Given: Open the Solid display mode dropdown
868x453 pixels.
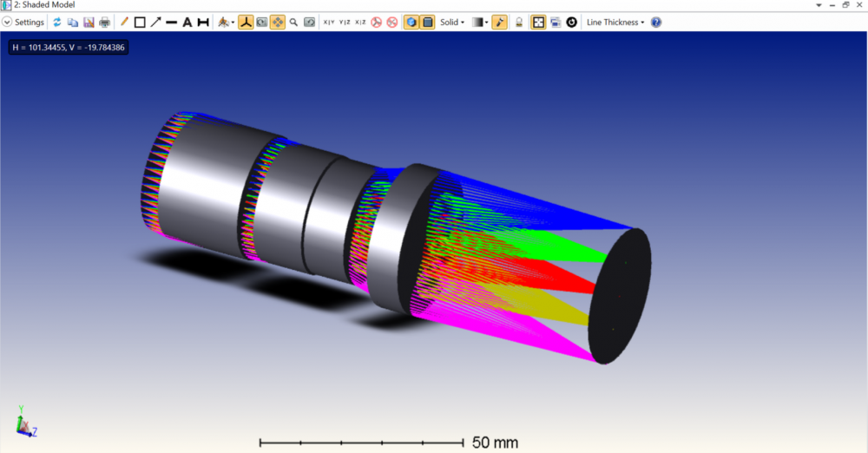Looking at the screenshot, I should (451, 22).
